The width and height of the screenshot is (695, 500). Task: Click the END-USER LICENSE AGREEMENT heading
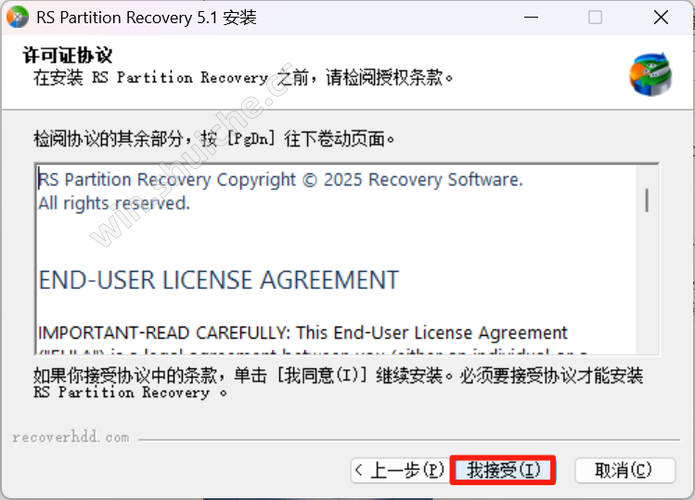(219, 280)
